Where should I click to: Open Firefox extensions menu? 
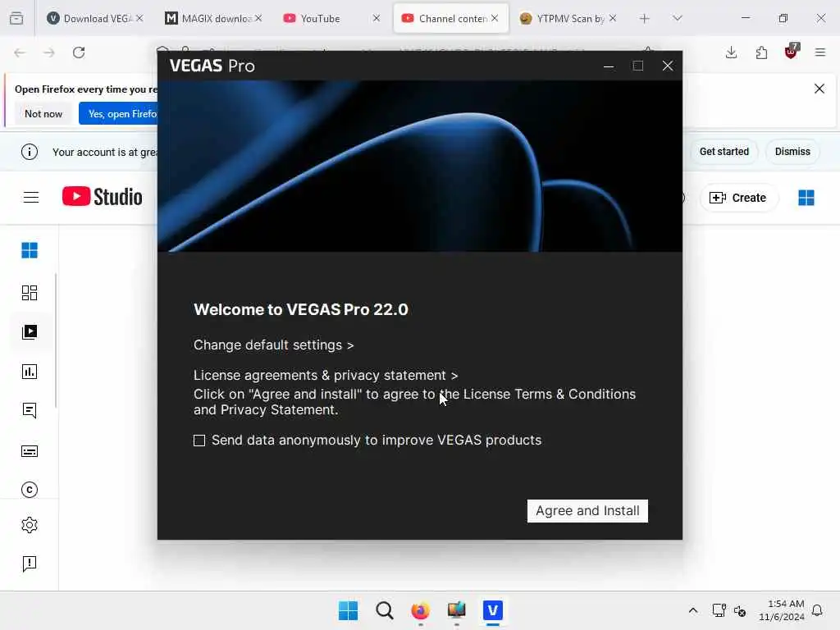[761, 52]
